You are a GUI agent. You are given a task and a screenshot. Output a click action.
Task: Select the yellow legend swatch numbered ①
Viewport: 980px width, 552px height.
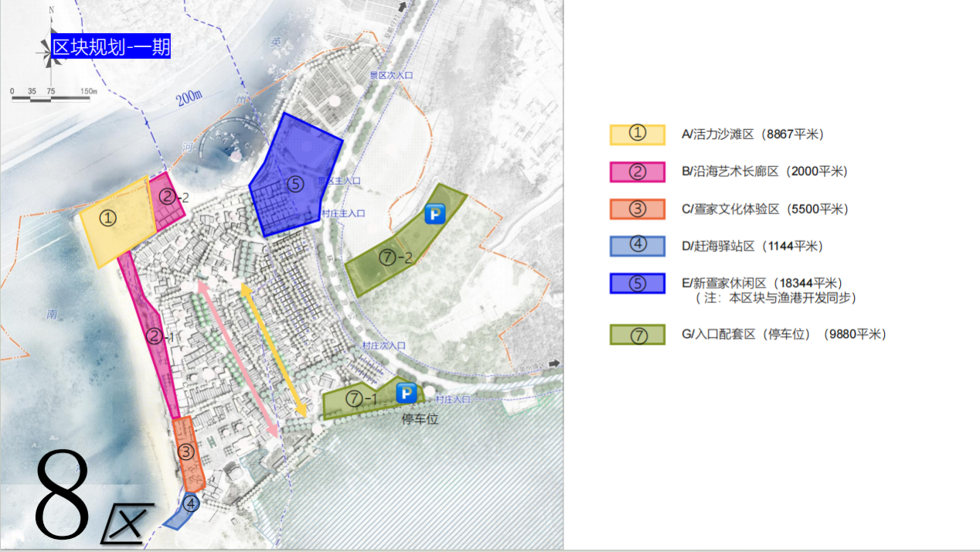(x=637, y=135)
